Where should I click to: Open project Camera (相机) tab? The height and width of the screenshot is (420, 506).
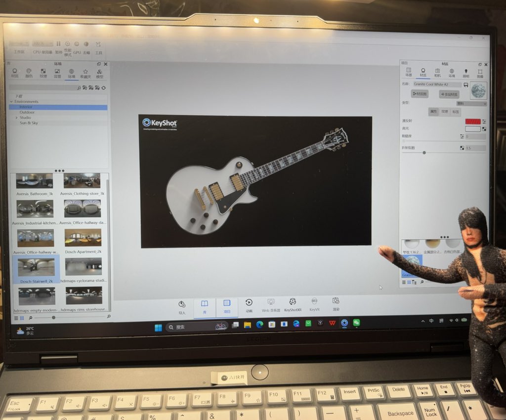(x=437, y=73)
